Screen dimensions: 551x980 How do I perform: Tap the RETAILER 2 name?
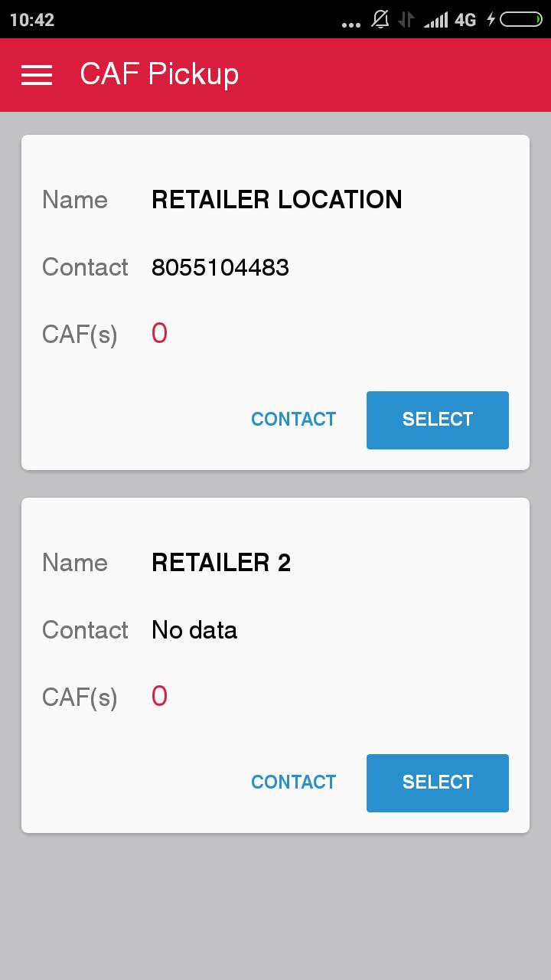point(221,563)
